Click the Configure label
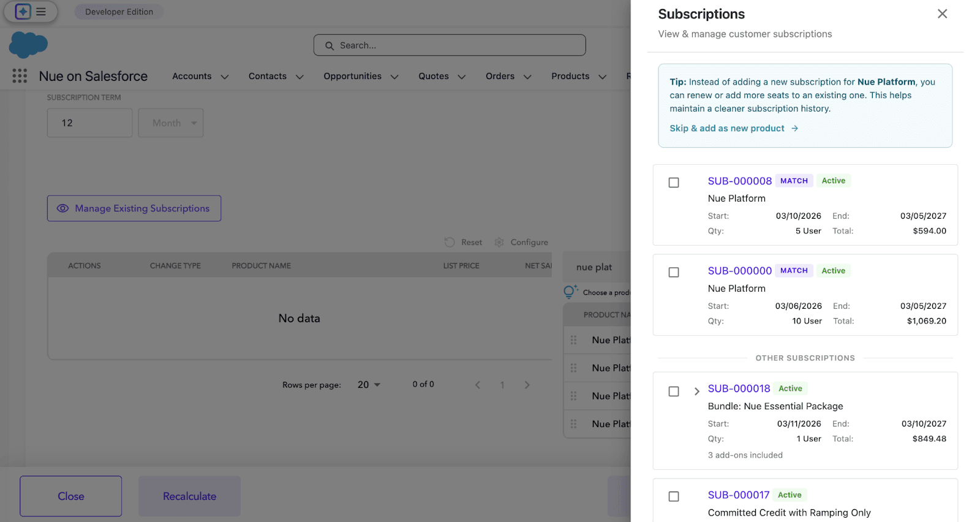The height and width of the screenshot is (522, 980). (529, 242)
